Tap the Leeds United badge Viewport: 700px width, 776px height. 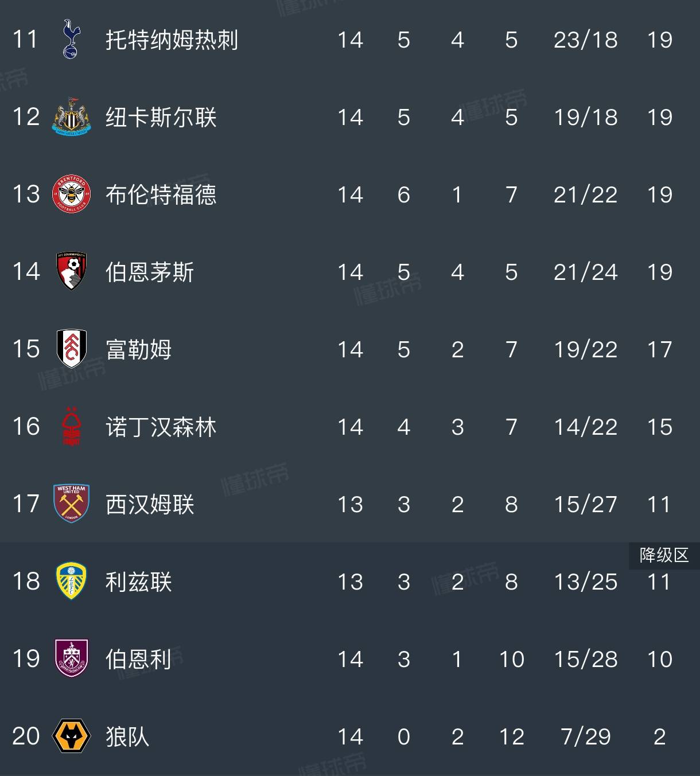72,581
